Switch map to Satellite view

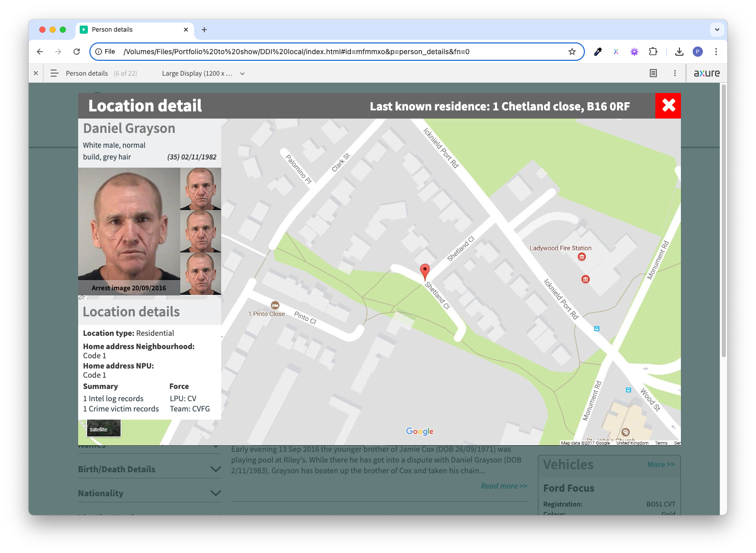pos(104,428)
